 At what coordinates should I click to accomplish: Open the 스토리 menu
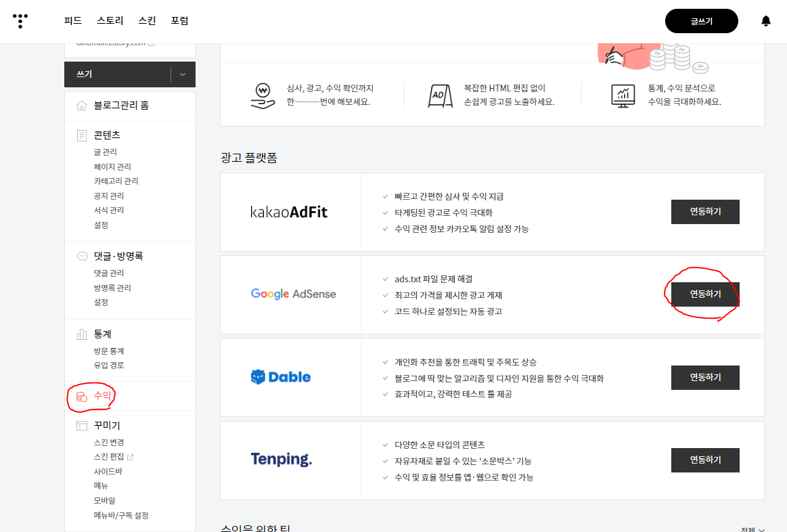click(110, 20)
